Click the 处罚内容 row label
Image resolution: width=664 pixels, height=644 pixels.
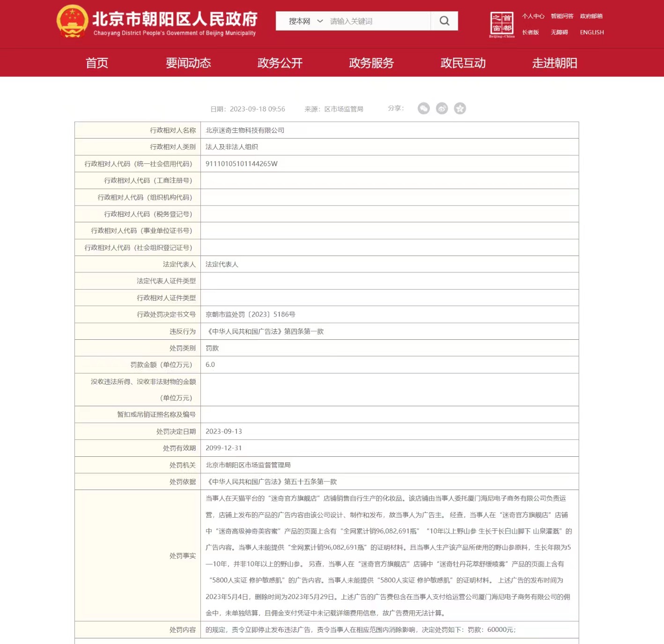[183, 630]
